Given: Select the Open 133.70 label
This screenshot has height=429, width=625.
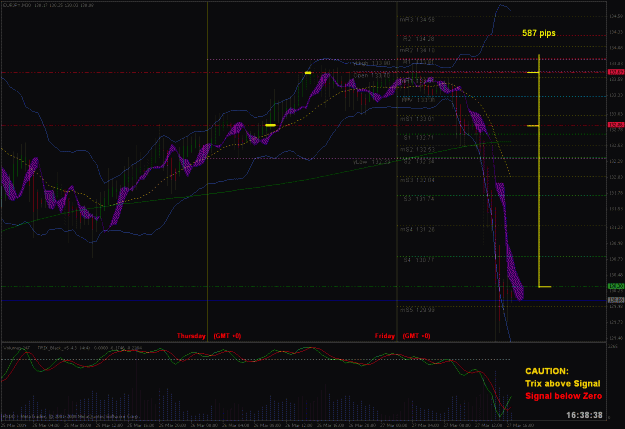Looking at the screenshot, I should click(x=371, y=75).
